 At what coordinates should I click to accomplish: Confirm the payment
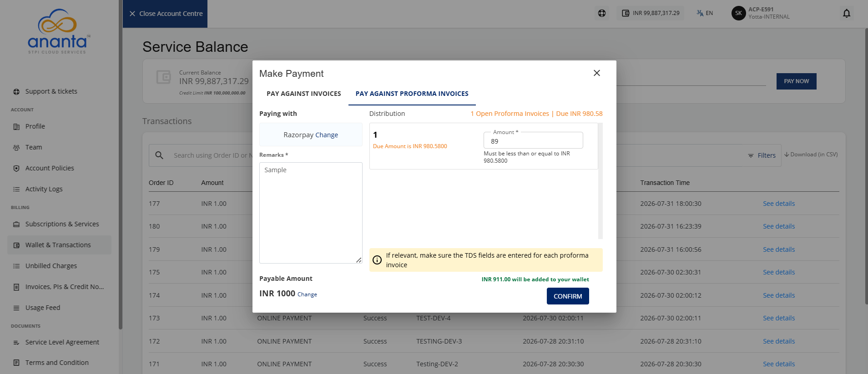[568, 296]
